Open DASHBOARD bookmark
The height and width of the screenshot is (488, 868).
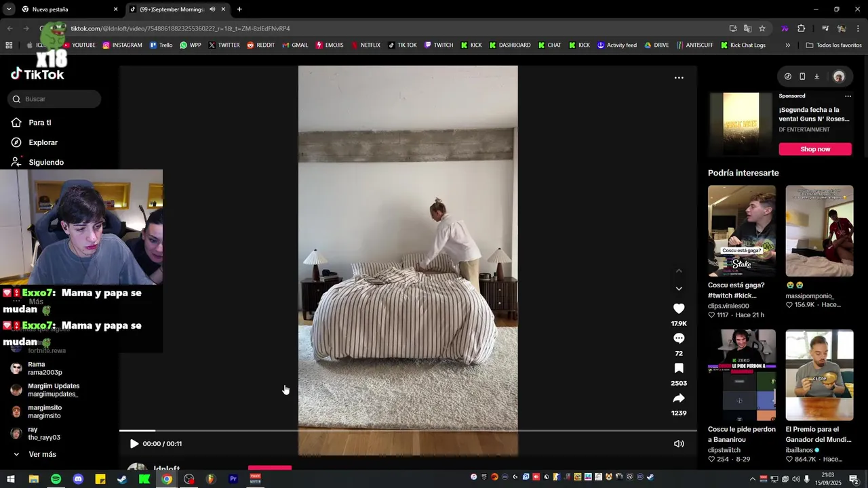[510, 45]
